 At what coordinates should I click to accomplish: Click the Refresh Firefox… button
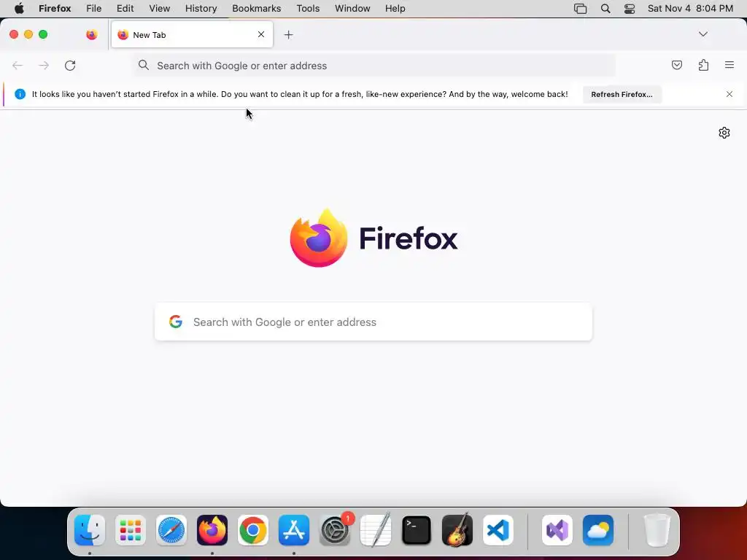[622, 94]
